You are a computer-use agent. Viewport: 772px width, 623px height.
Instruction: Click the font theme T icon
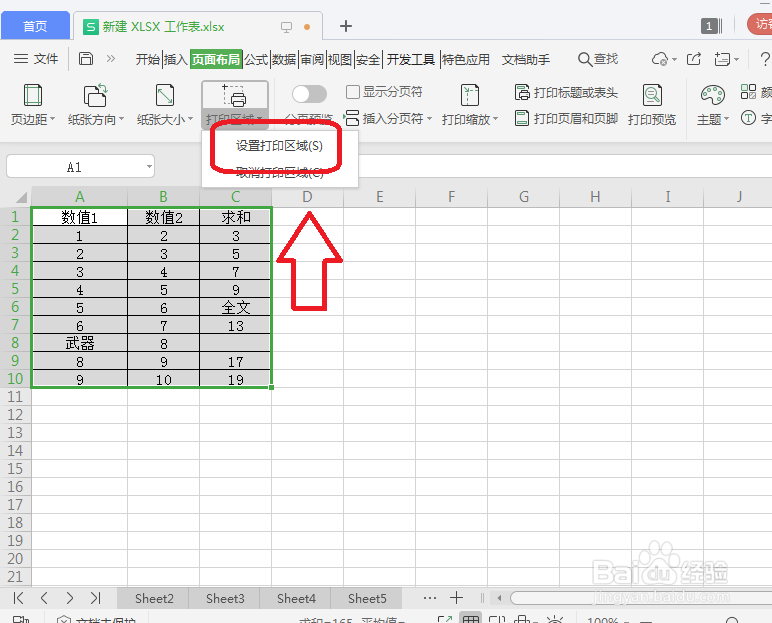pyautogui.click(x=748, y=118)
